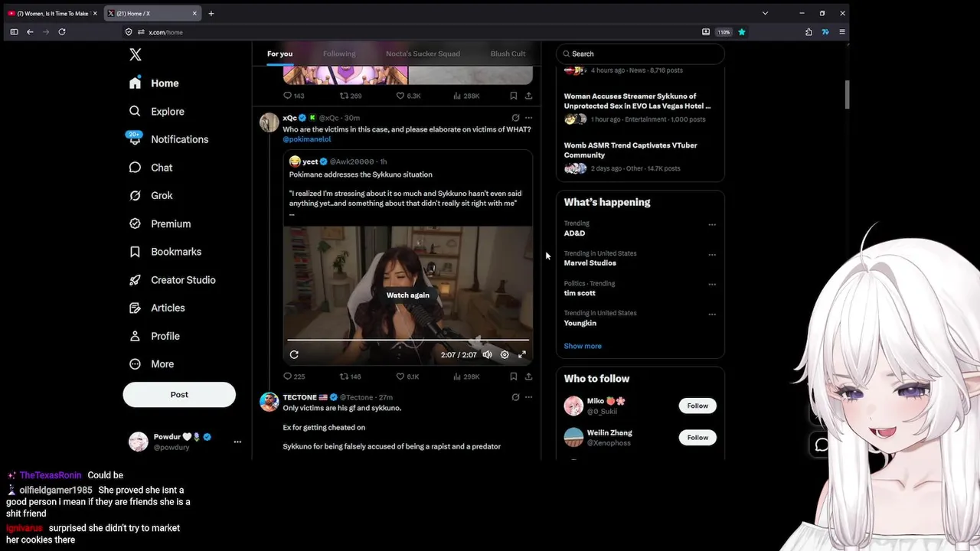Screen dimensions: 980x551
Task: Click the video fullscreen icon
Action: tap(522, 354)
